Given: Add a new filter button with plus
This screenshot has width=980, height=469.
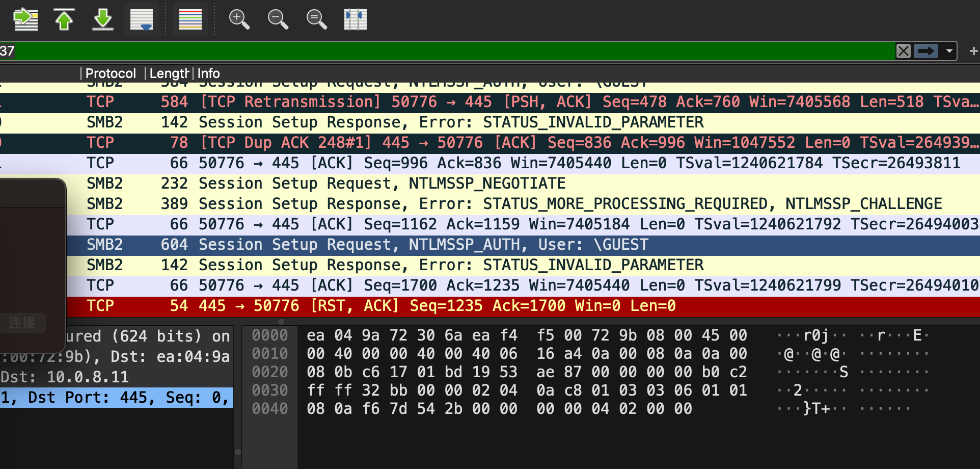Looking at the screenshot, I should pos(973,51).
